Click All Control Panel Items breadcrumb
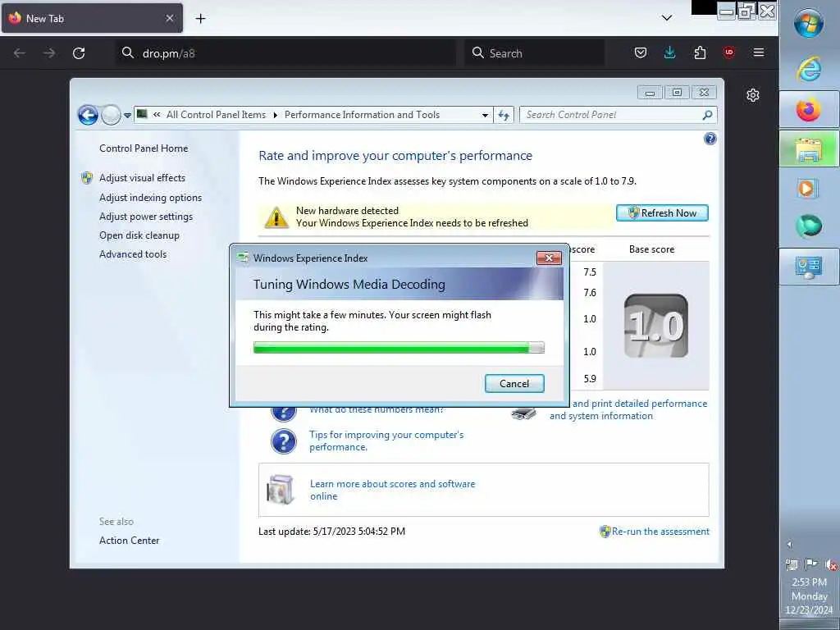Image resolution: width=840 pixels, height=630 pixels. 216,115
